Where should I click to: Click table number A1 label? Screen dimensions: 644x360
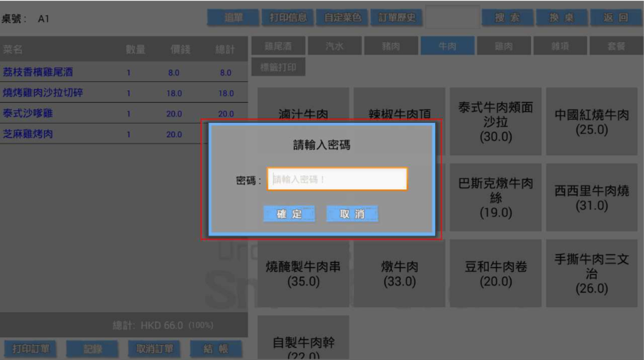pyautogui.click(x=43, y=19)
